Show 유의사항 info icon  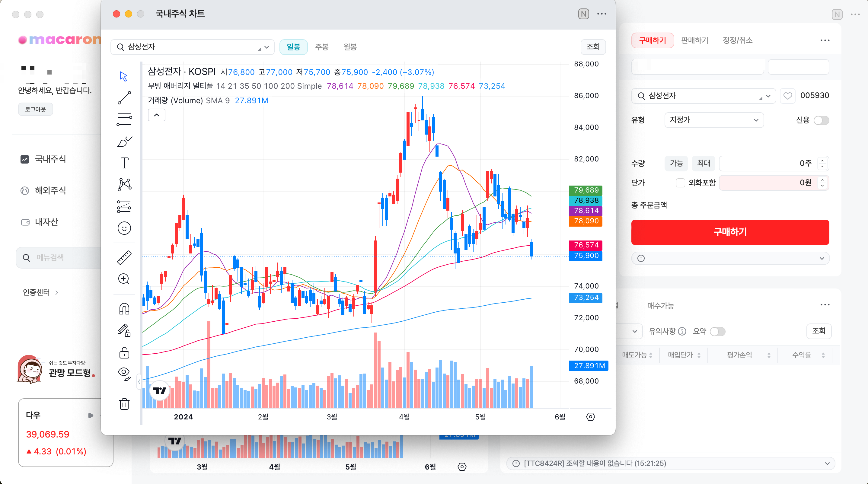click(x=682, y=331)
